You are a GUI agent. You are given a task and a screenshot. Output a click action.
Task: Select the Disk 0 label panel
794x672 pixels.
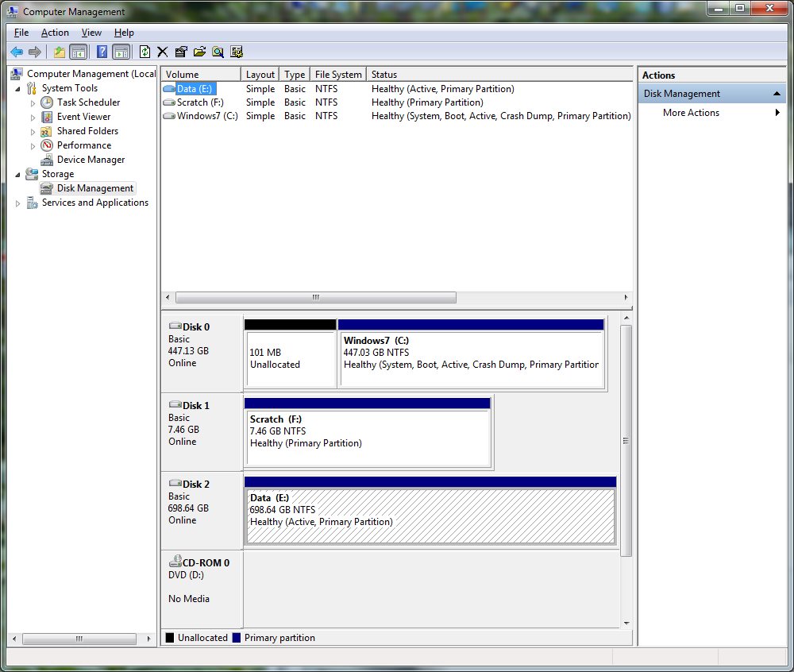click(x=202, y=353)
